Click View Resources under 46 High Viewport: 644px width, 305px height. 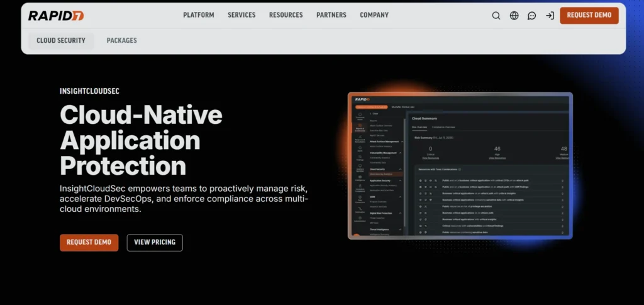pyautogui.click(x=497, y=158)
